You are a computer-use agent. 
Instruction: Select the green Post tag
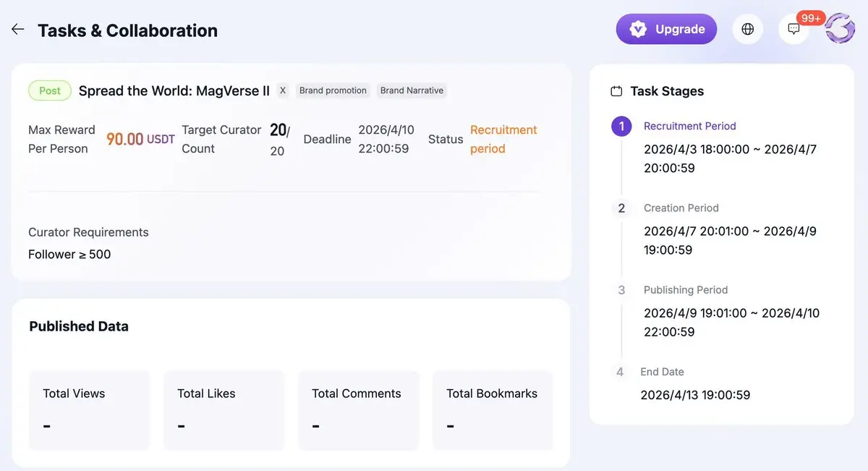tap(50, 90)
